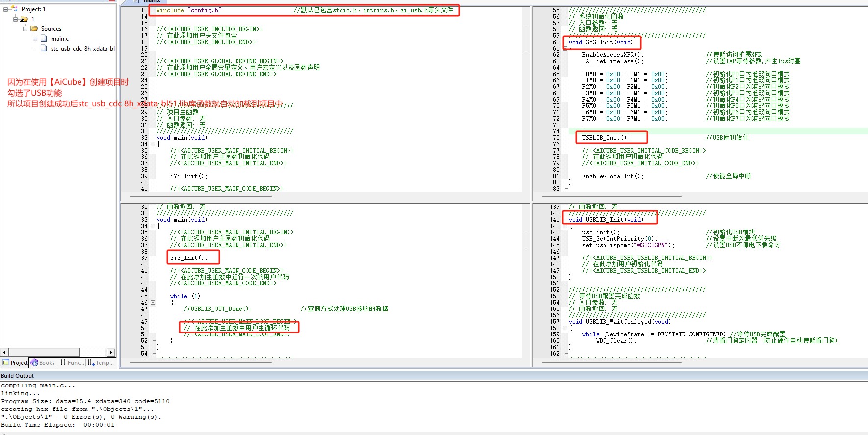The height and width of the screenshot is (435, 868).
Task: Collapse the Sources group
Action: click(25, 29)
